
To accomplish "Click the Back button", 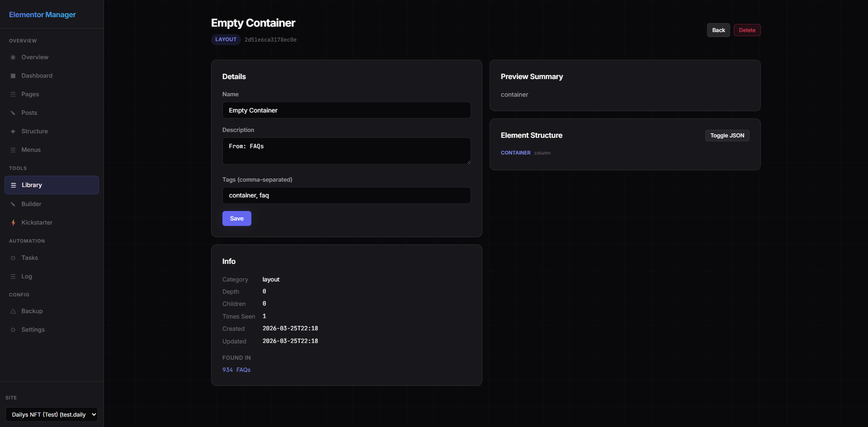I will pos(718,30).
